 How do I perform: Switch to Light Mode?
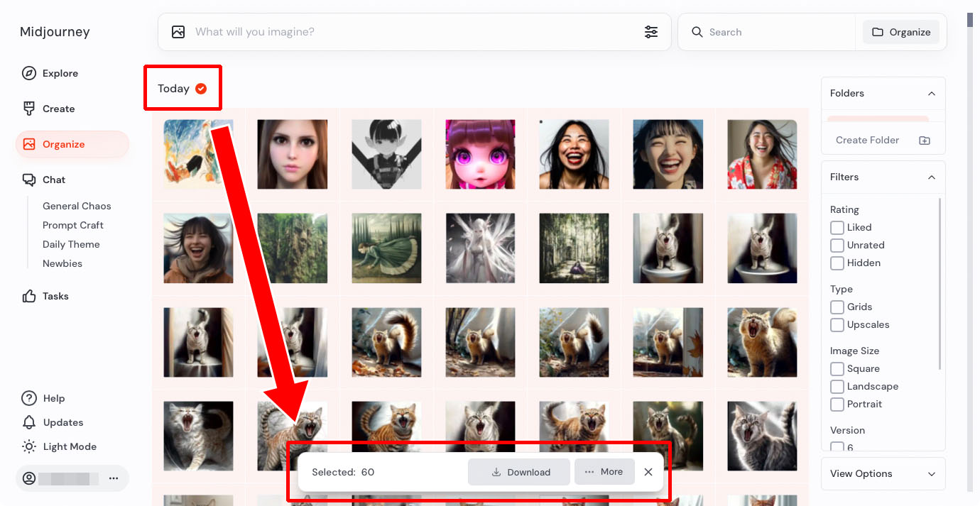(x=70, y=446)
